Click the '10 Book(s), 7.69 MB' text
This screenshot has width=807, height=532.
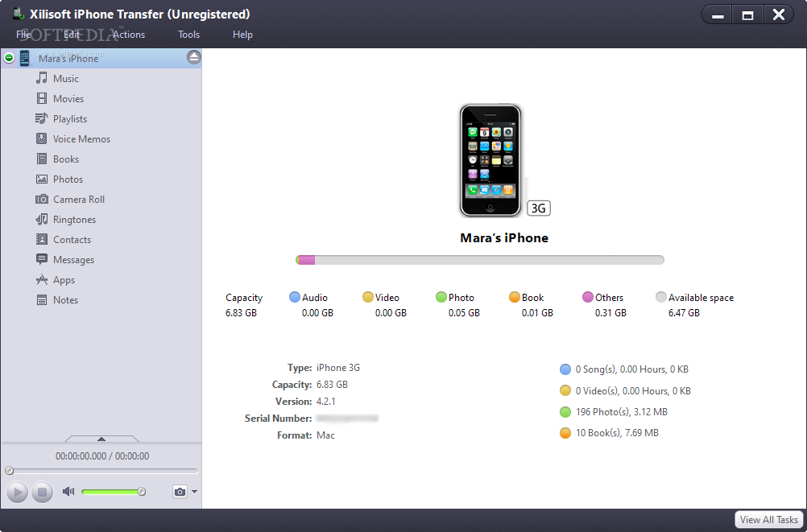[617, 433]
